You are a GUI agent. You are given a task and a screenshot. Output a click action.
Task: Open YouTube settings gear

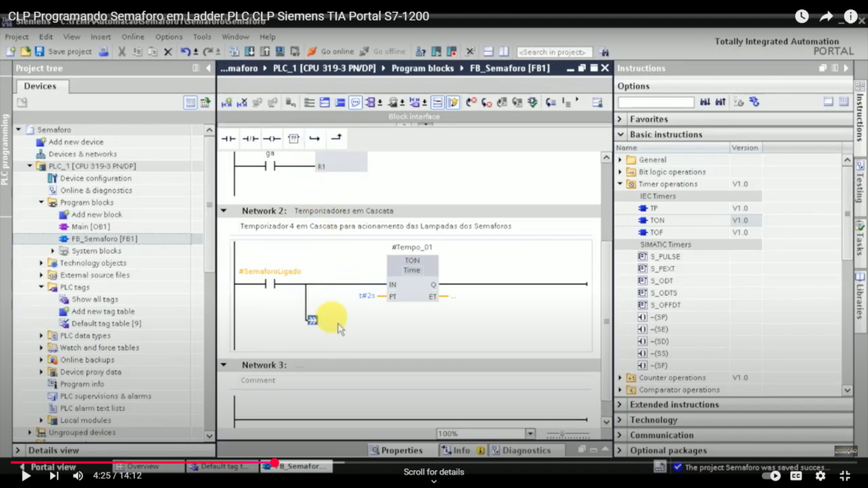[821, 476]
